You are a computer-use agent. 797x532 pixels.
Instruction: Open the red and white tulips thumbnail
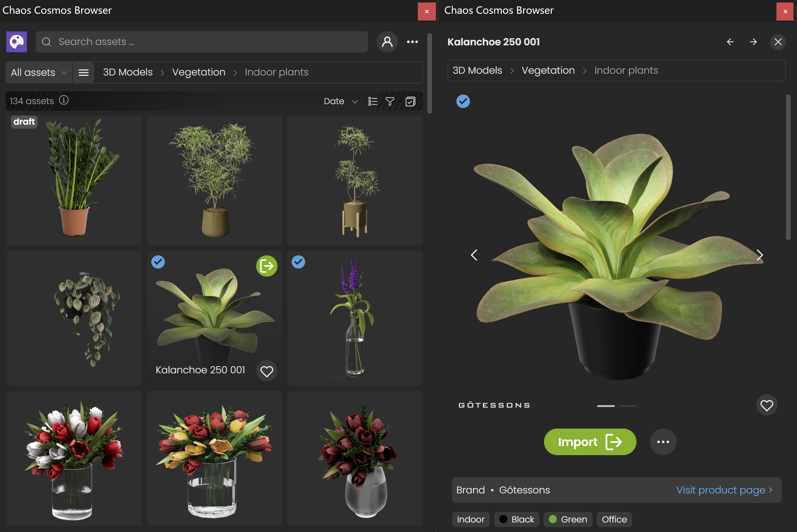coord(74,458)
